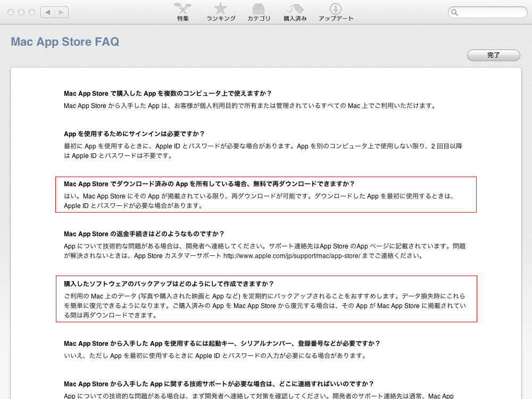The width and height of the screenshot is (532, 399).
Task: Click answer starting いいえ、ただし App を最初に
Action: [x=215, y=355]
